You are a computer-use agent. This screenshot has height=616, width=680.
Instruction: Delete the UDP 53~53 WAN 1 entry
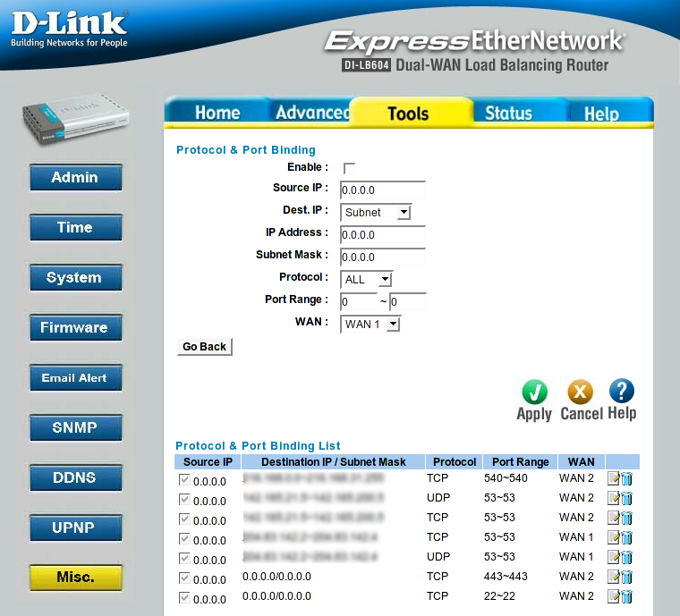(x=626, y=557)
